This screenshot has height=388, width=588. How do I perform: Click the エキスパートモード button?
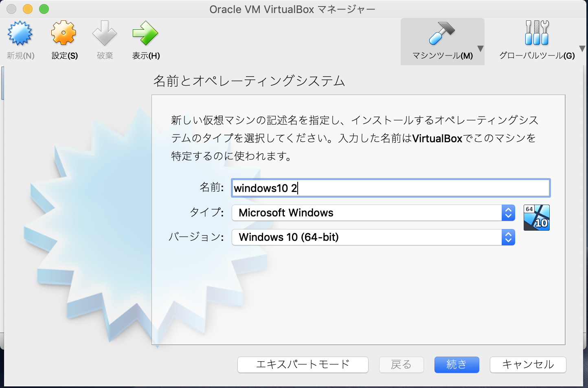pyautogui.click(x=303, y=364)
